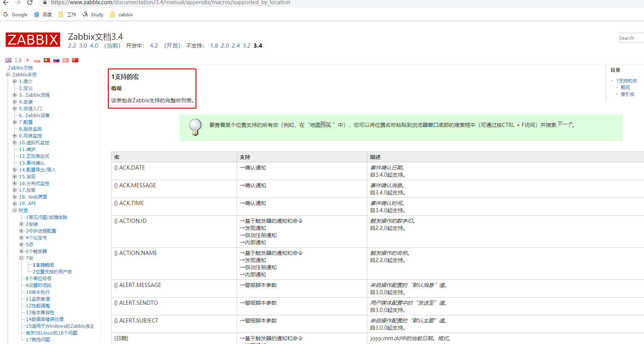Viewport: 644px width, 344px height.
Task: Open 2位置支持的用户宏 in the sidebar
Action: (52, 271)
